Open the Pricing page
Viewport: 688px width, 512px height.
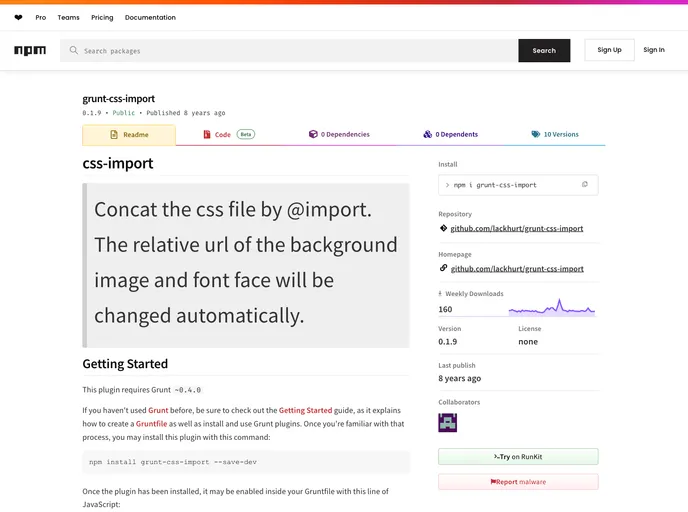tap(102, 18)
